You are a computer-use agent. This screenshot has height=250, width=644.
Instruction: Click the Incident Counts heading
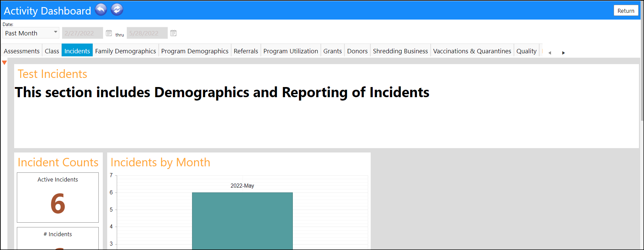point(58,162)
